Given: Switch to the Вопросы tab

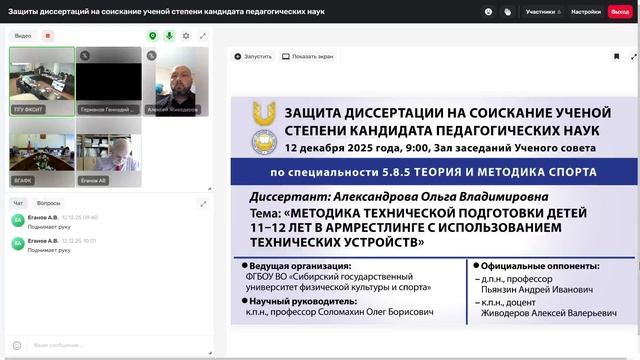Looking at the screenshot, I should pyautogui.click(x=48, y=203).
